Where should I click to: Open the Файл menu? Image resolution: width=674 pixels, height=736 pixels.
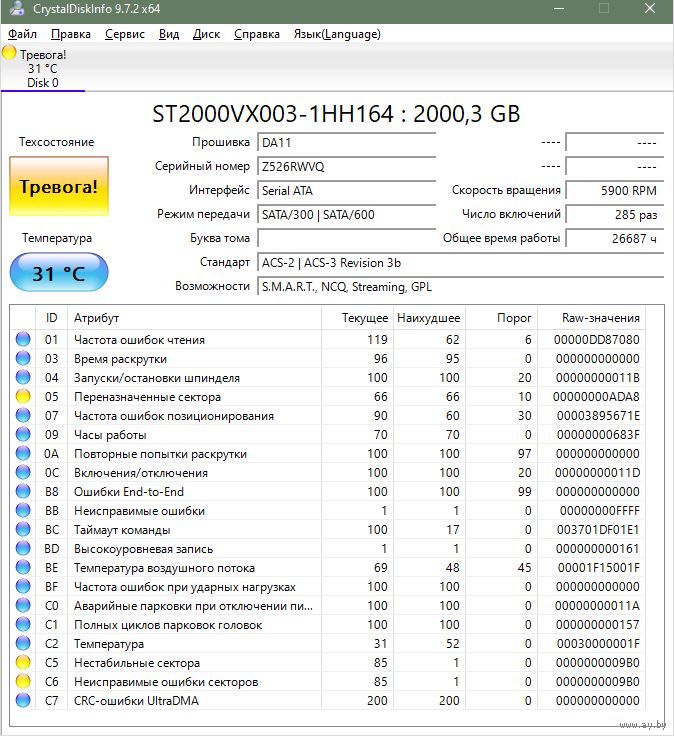click(x=22, y=34)
